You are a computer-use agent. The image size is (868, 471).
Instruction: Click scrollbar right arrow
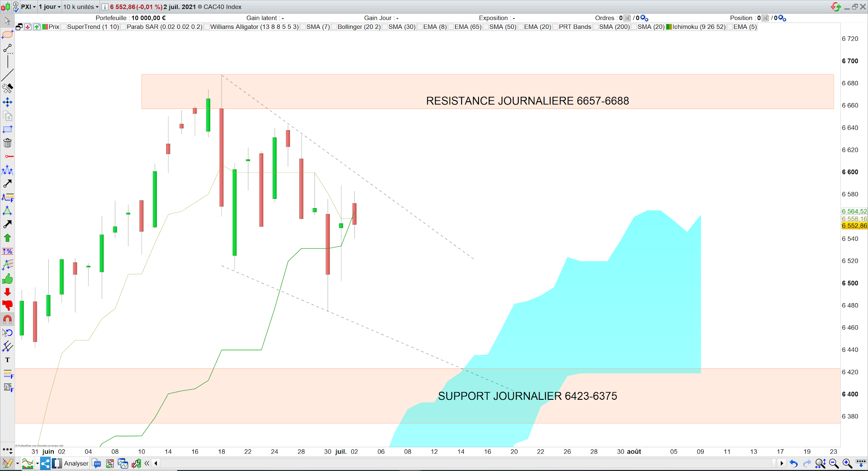coord(782,463)
